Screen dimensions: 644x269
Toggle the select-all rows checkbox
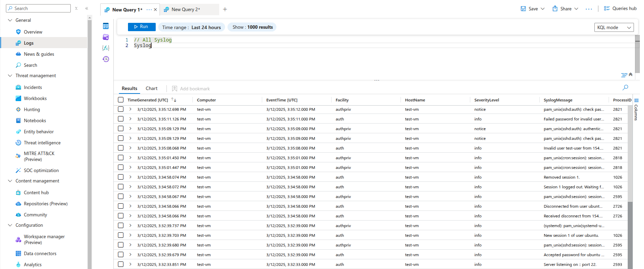(121, 100)
